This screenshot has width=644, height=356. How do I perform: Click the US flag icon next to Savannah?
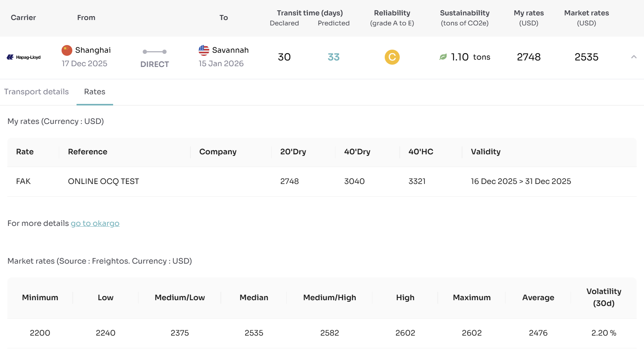click(x=204, y=50)
